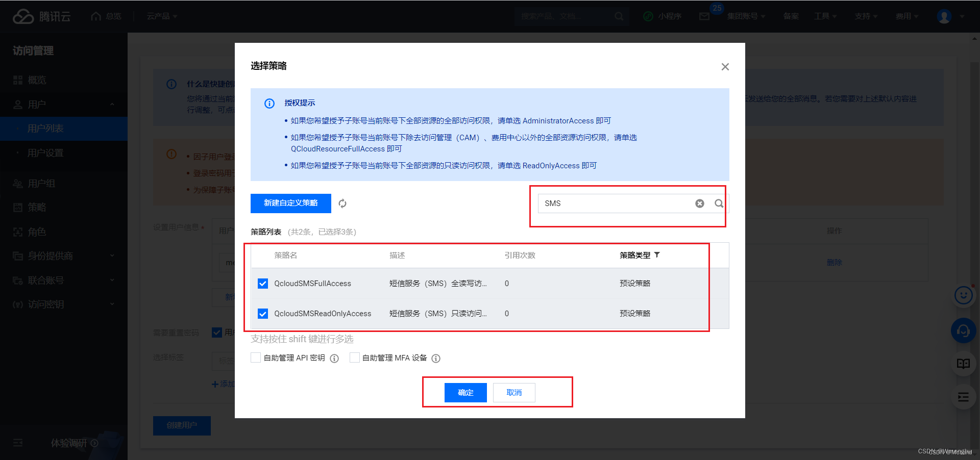Open 小程序 in the top bar
The width and height of the screenshot is (980, 460).
663,16
